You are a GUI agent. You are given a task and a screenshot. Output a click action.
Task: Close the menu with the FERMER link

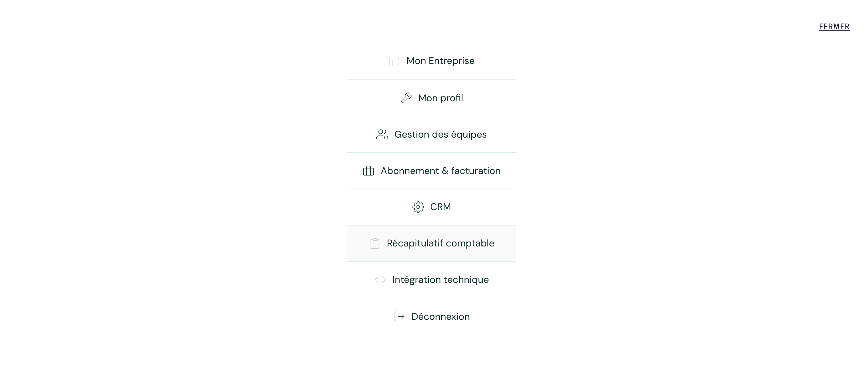point(834,27)
